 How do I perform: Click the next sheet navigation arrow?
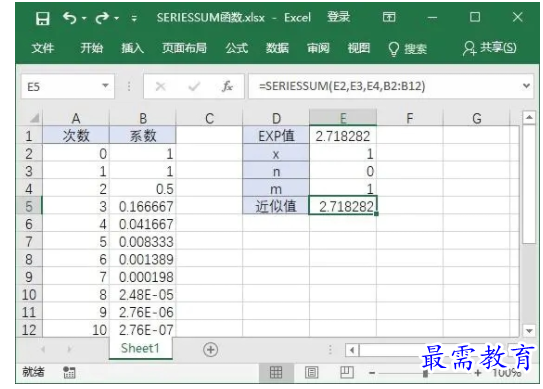70,349
